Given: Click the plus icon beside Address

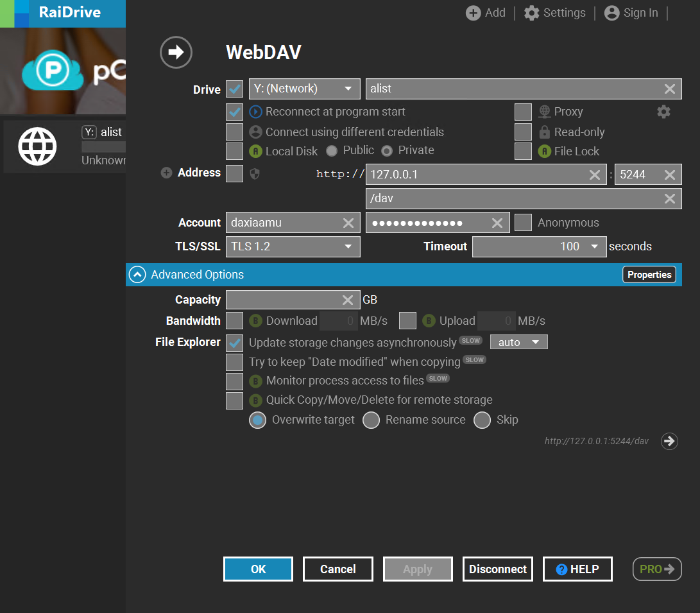Looking at the screenshot, I should pyautogui.click(x=166, y=173).
